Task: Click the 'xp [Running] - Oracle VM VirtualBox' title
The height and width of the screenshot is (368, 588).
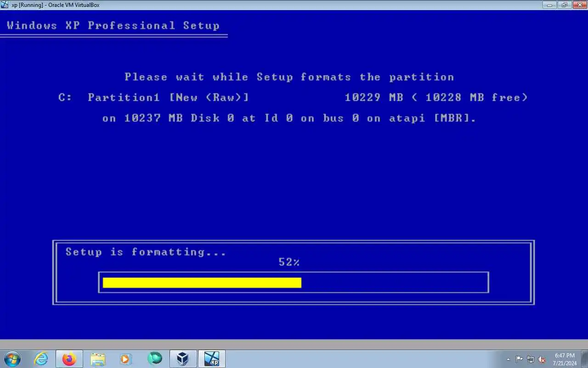Action: pos(55,5)
